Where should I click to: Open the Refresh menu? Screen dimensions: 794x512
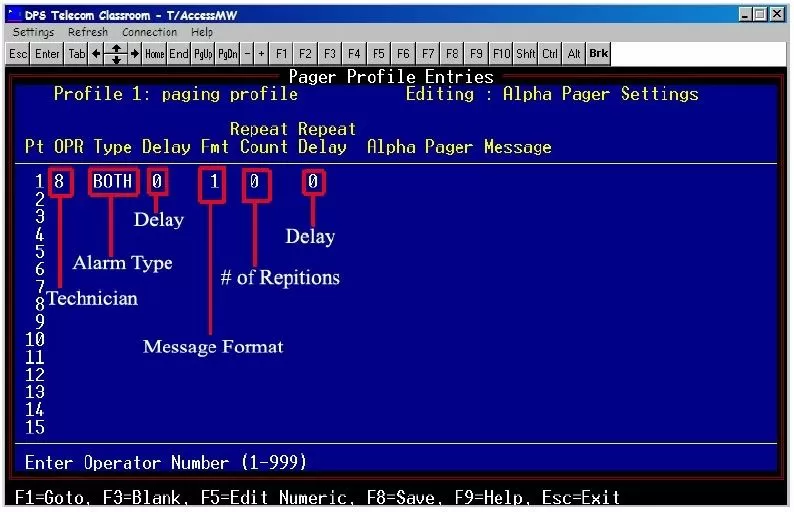(88, 32)
